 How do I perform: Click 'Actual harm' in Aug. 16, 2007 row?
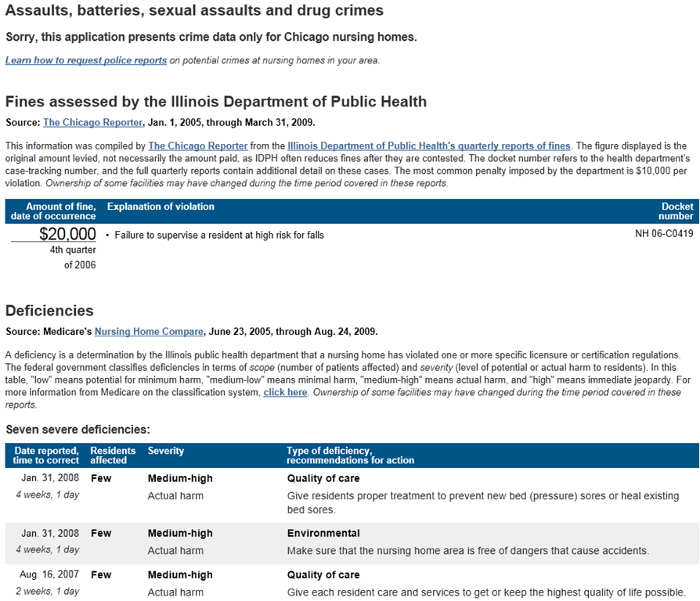[x=175, y=592]
